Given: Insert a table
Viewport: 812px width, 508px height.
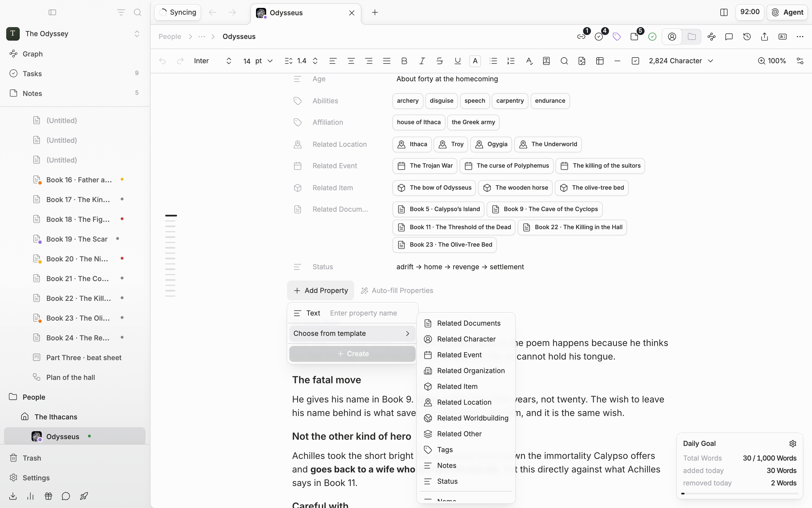Looking at the screenshot, I should (x=600, y=61).
